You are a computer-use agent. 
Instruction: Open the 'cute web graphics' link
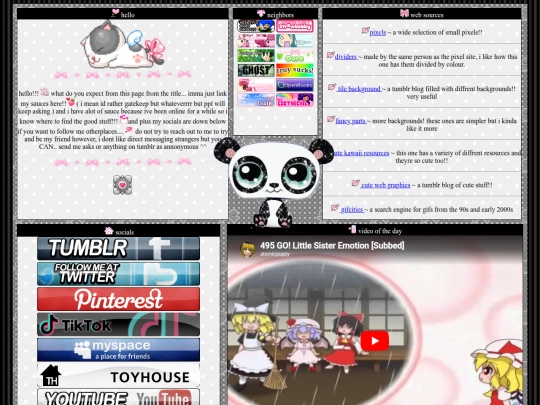385,185
